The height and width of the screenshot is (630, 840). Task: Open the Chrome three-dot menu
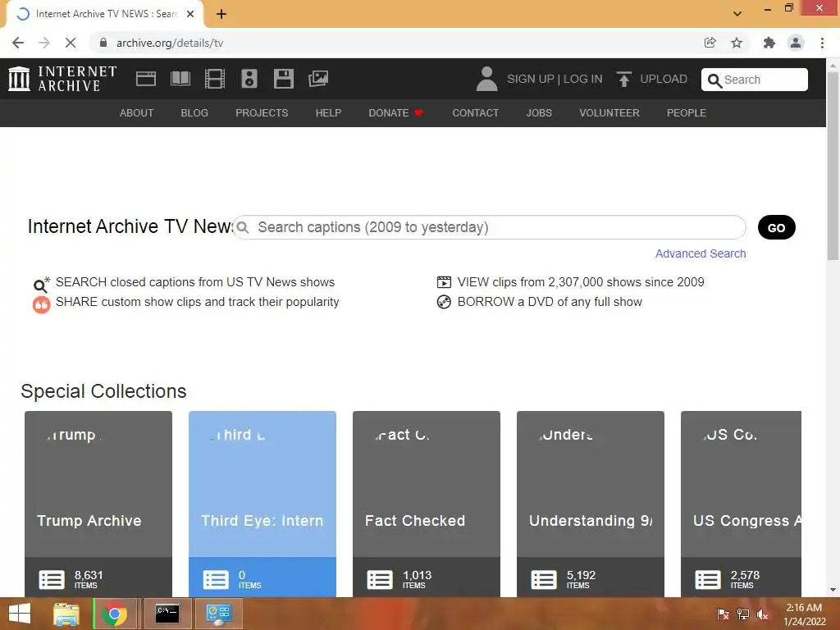click(x=822, y=43)
